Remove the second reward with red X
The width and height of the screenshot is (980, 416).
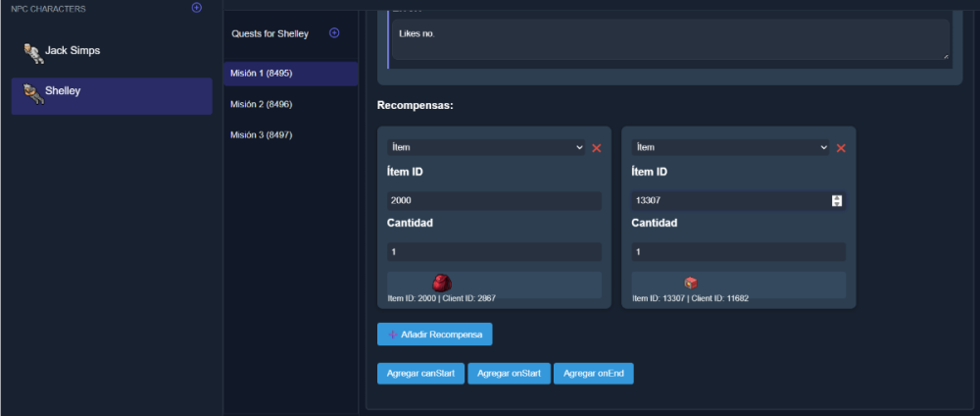point(841,148)
